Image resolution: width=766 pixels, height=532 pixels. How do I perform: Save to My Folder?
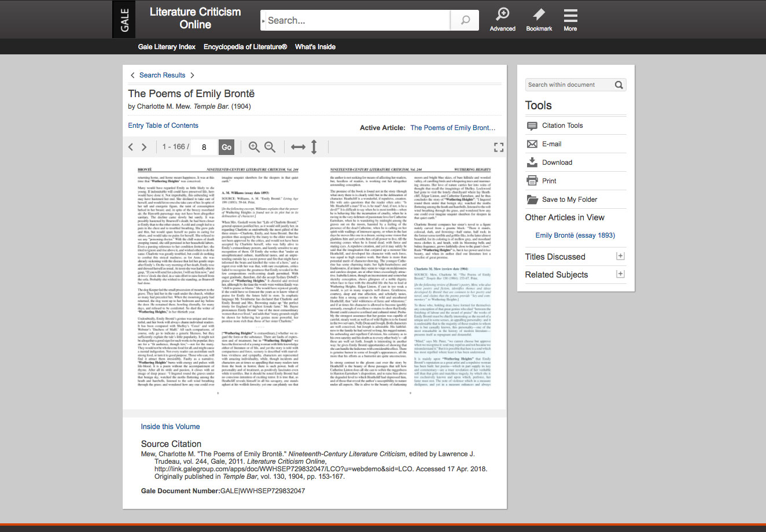(569, 199)
